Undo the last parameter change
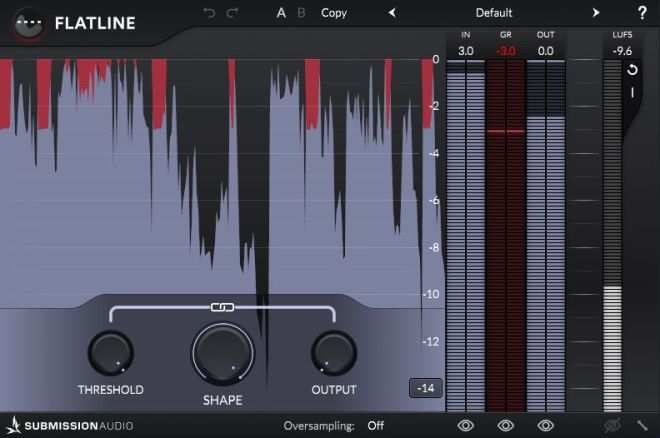Viewport: 660px width, 438px height. pos(209,13)
